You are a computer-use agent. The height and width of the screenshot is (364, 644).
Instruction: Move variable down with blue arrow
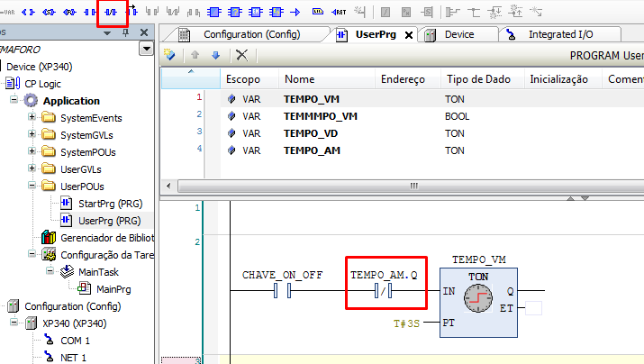coord(215,55)
